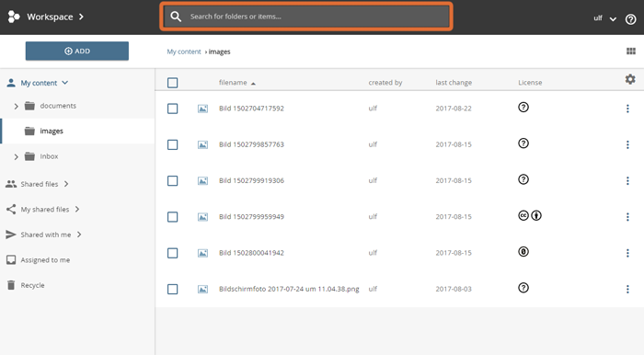The width and height of the screenshot is (644, 355).
Task: Open the Workspace switcher chevron
Action: pos(81,17)
